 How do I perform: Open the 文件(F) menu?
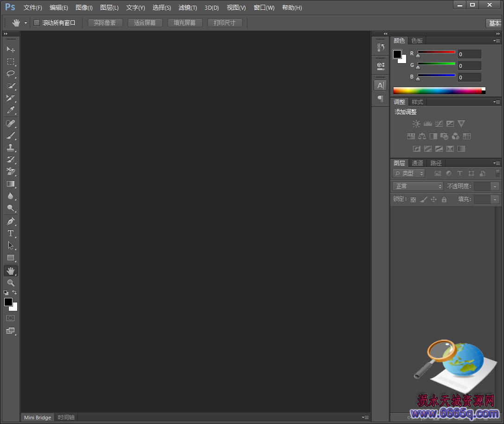(33, 8)
